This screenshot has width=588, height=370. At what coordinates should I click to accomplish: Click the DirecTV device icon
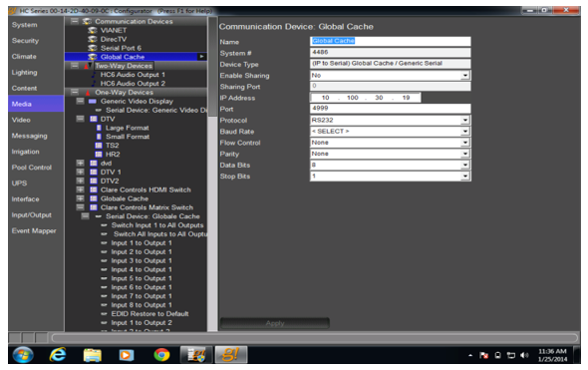click(x=93, y=39)
